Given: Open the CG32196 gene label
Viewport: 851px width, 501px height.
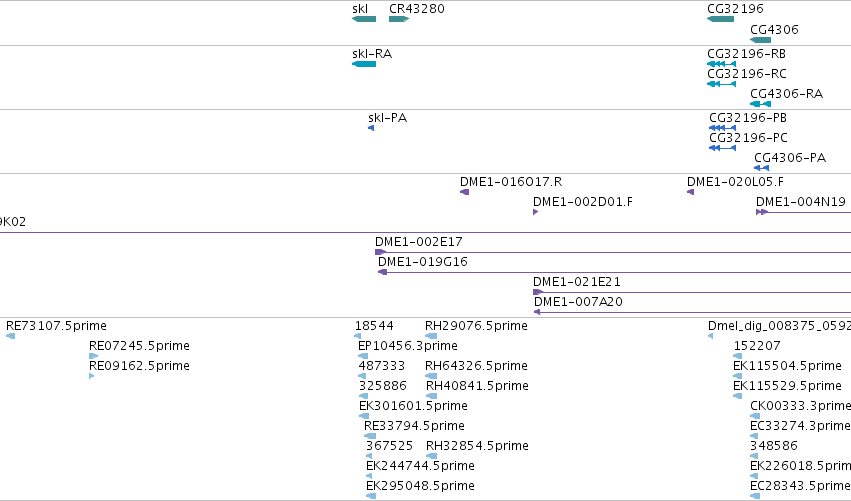Looking at the screenshot, I should [x=735, y=9].
